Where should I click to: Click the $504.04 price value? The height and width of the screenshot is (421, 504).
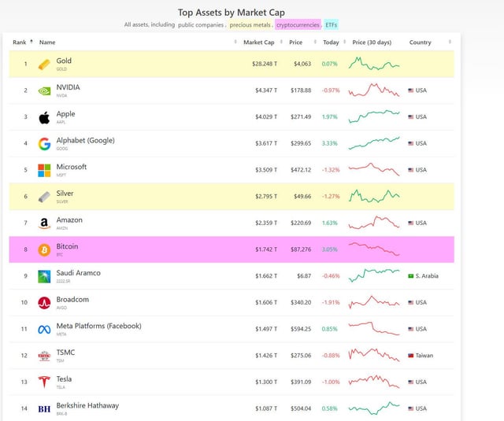pos(301,408)
